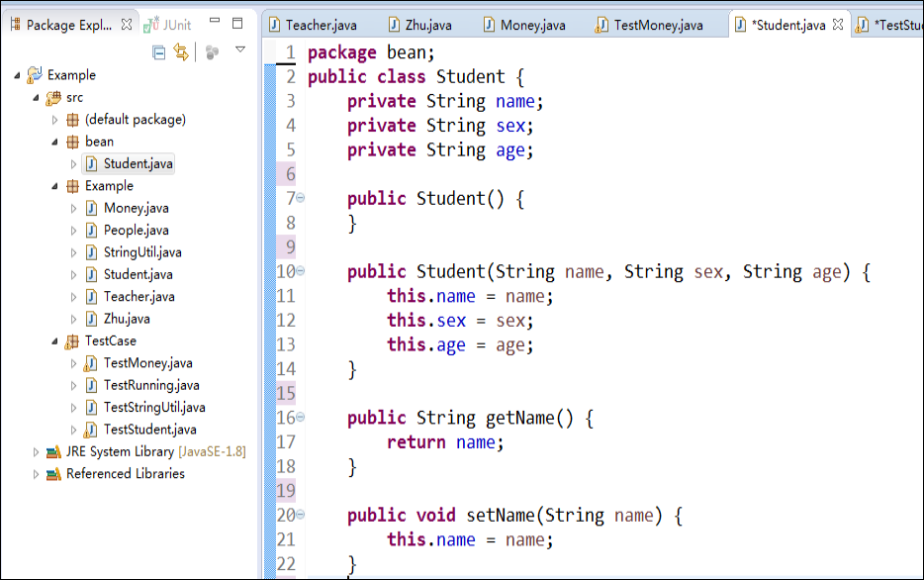Click the Example project icon
924x580 pixels.
tap(35, 75)
